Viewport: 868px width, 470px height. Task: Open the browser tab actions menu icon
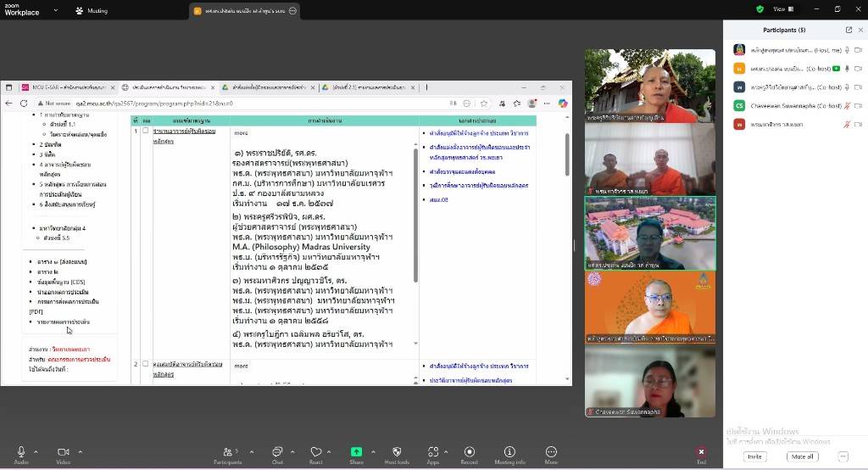click(x=8, y=87)
